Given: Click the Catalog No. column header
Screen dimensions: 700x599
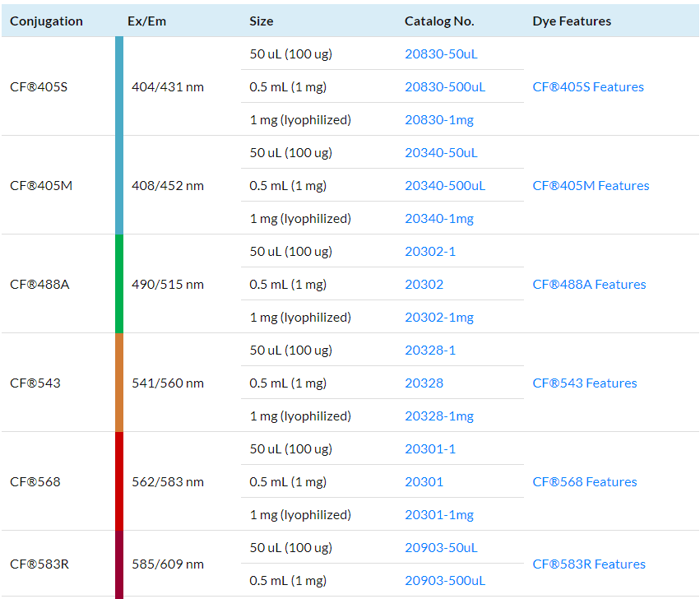Looking at the screenshot, I should pos(439,21).
